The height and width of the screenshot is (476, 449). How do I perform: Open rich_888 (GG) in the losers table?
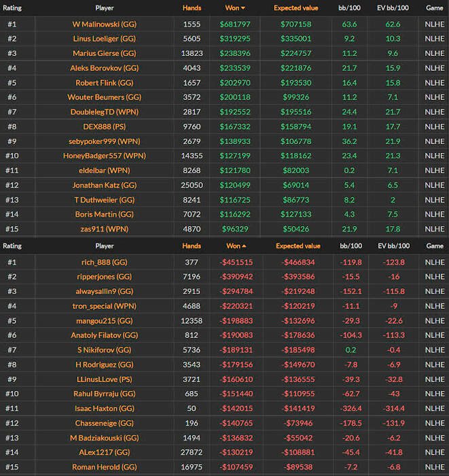click(x=105, y=262)
